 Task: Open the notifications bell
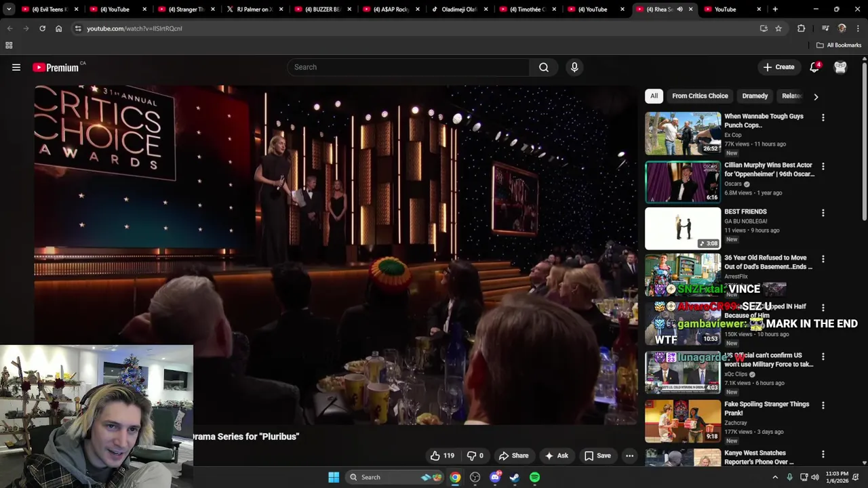click(814, 67)
